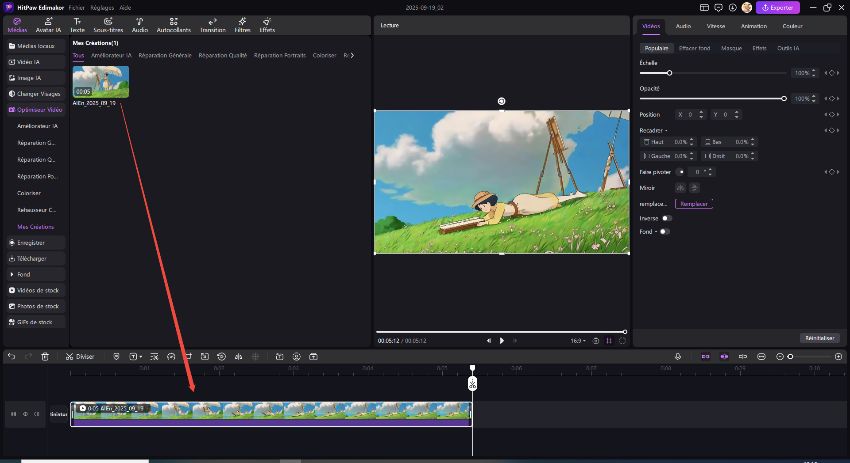Screen dimensions: 850x463
Task: Delete selected clip with trash icon
Action: coord(45,356)
